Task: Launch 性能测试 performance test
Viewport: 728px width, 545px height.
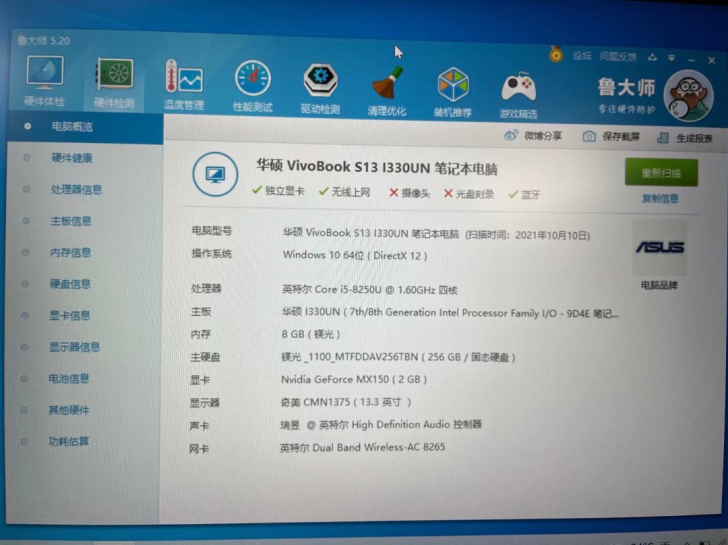Action: [253, 86]
